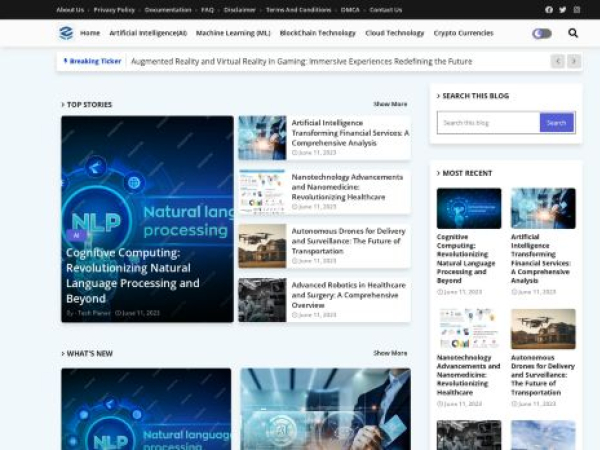Go to previous breaking ticker item
600x450 pixels.
(558, 61)
